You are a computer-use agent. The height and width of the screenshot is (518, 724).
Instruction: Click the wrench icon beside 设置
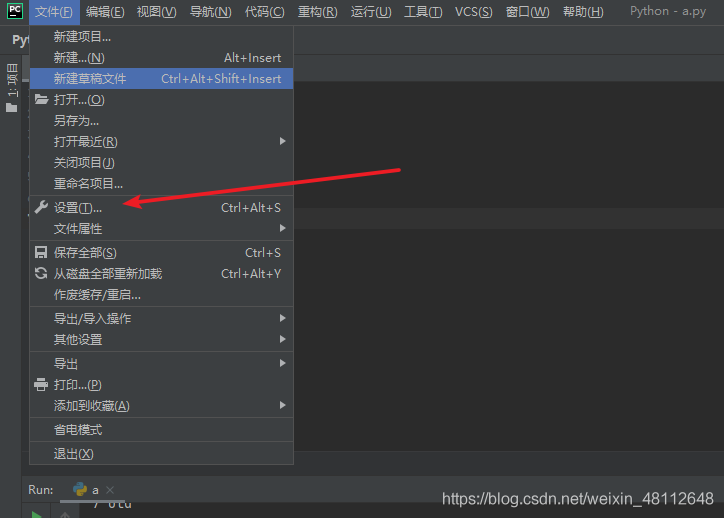pos(41,207)
